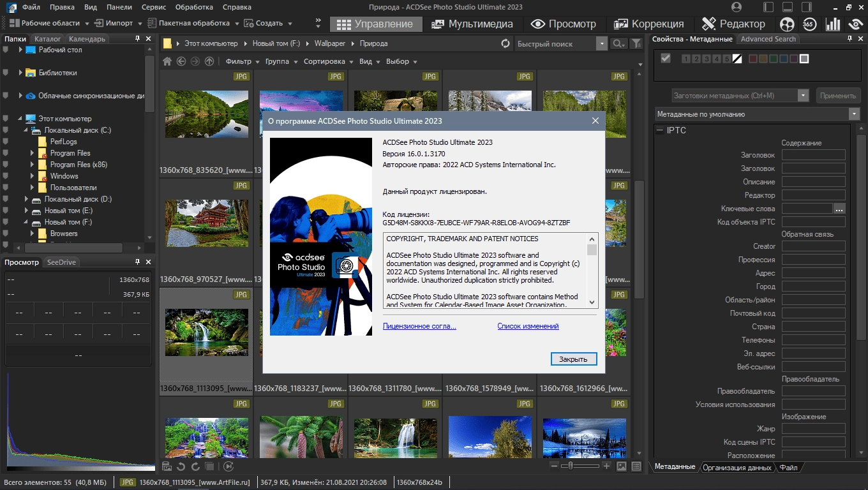This screenshot has width=868, height=490.
Task: Open the Лицензионное согла... link
Action: click(419, 326)
